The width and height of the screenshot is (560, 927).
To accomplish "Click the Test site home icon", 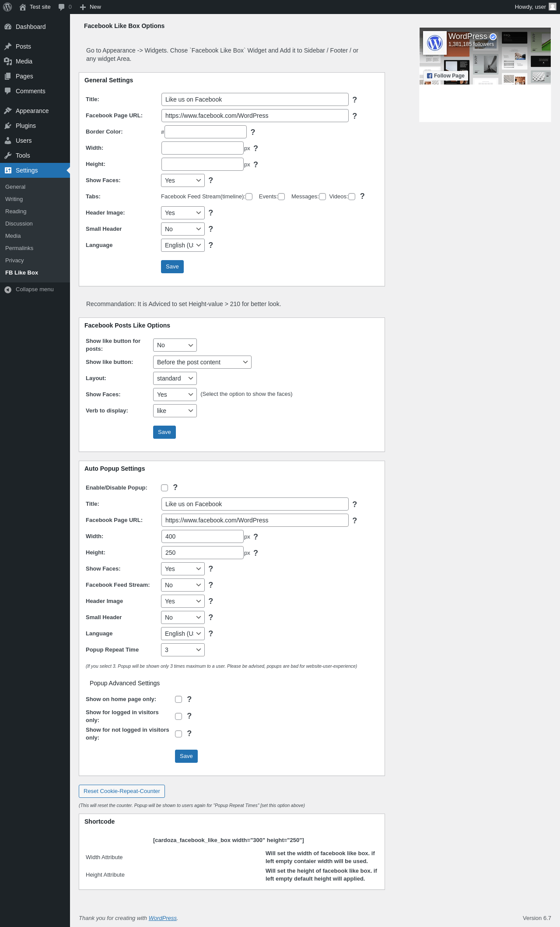I will pyautogui.click(x=23, y=7).
